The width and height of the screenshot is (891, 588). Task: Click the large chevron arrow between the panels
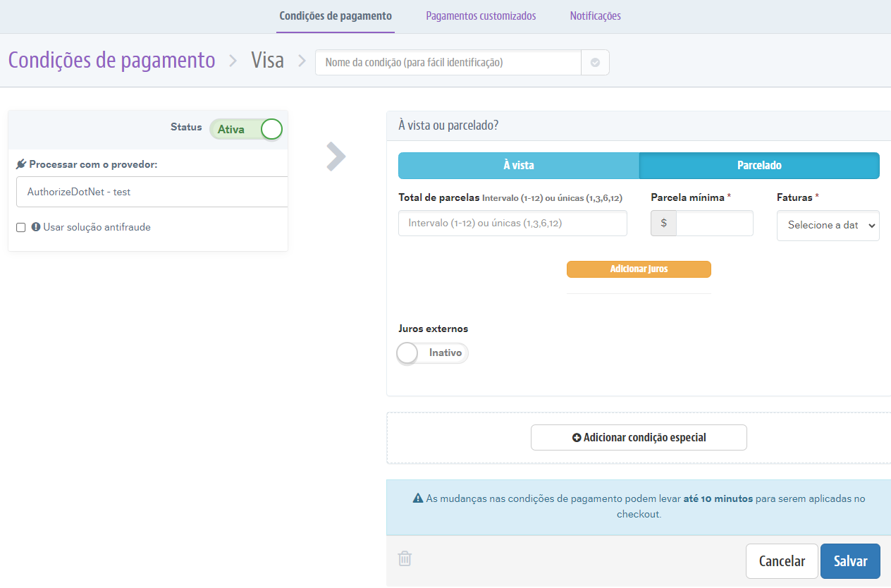[x=335, y=157]
